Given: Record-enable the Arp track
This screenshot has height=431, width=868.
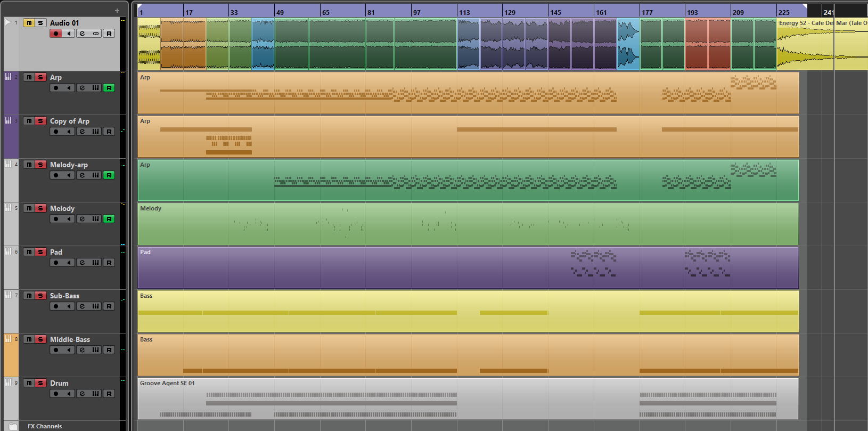Looking at the screenshot, I should tap(56, 88).
